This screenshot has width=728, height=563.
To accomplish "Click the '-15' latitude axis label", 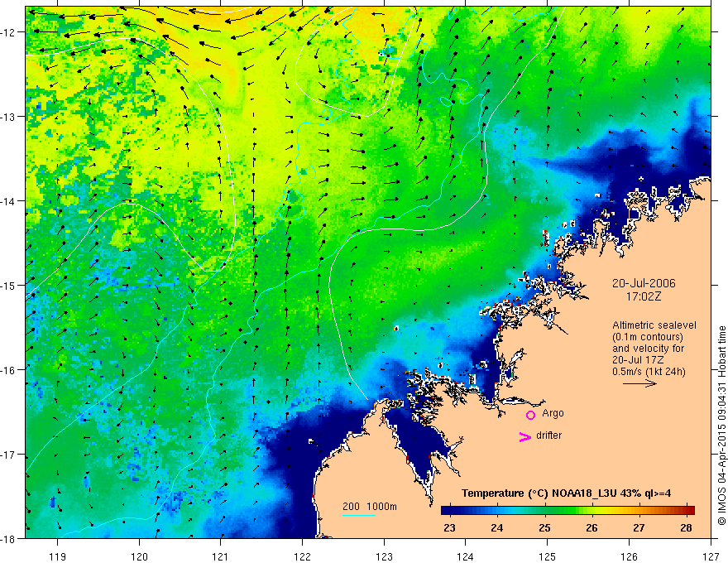I will [x=8, y=285].
